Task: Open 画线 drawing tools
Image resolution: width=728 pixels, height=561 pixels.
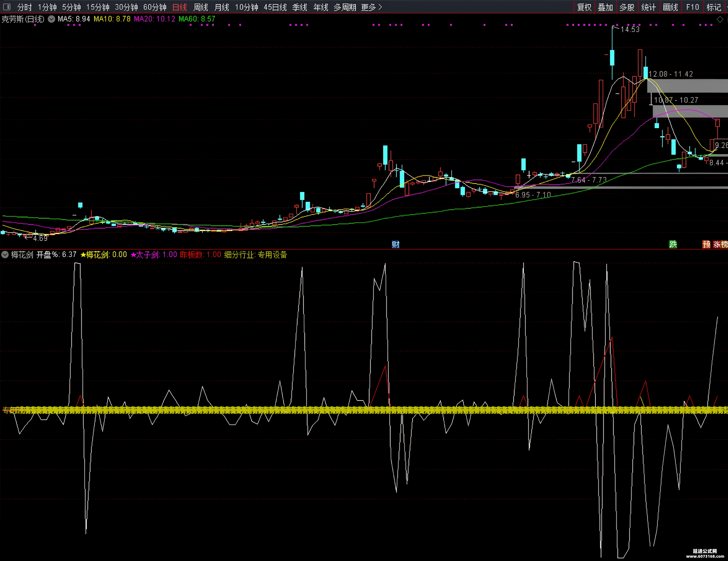Action: point(670,7)
